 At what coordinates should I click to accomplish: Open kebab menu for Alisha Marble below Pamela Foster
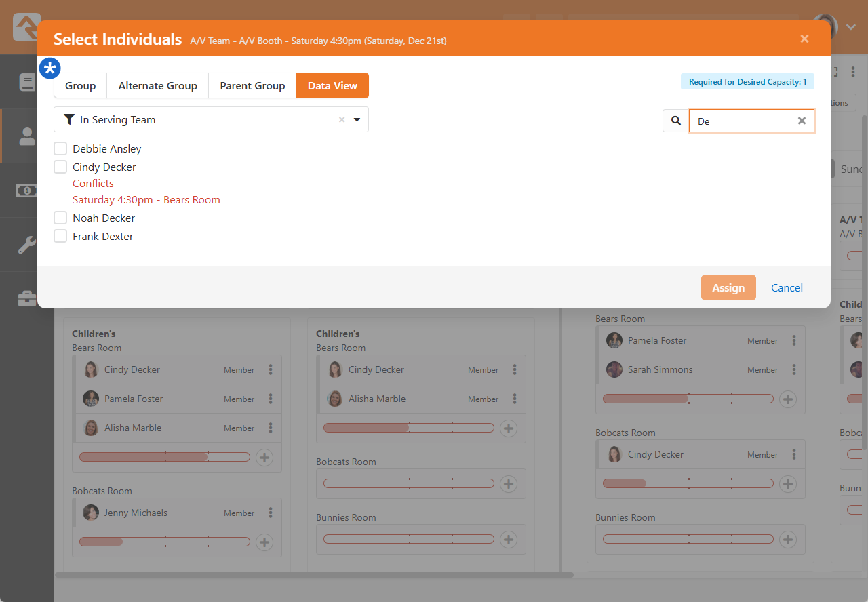click(271, 428)
